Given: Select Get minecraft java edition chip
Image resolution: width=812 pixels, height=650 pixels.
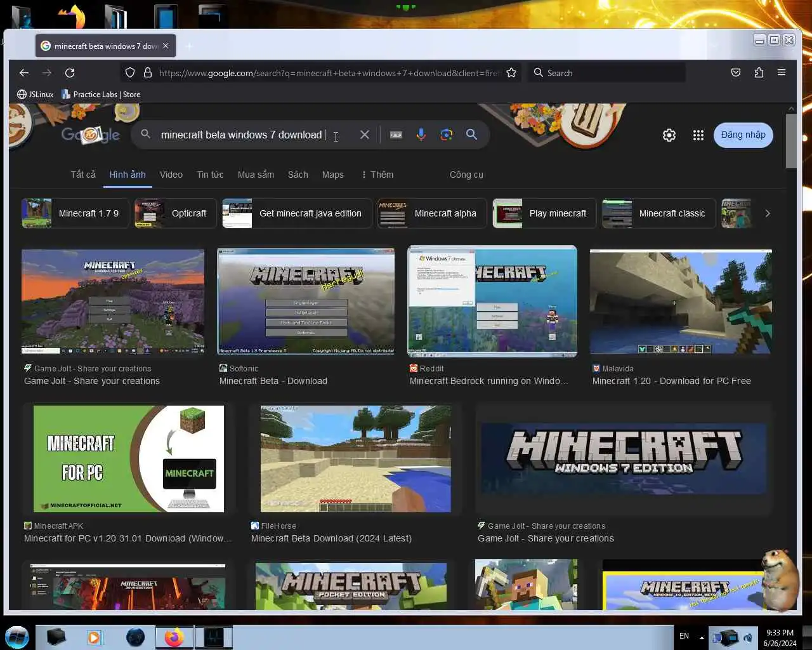Looking at the screenshot, I should 297,213.
